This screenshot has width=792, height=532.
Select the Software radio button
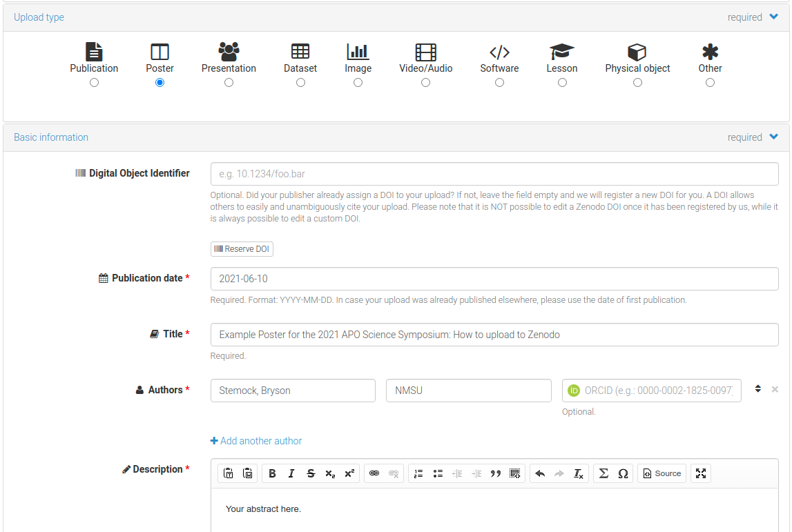(499, 83)
